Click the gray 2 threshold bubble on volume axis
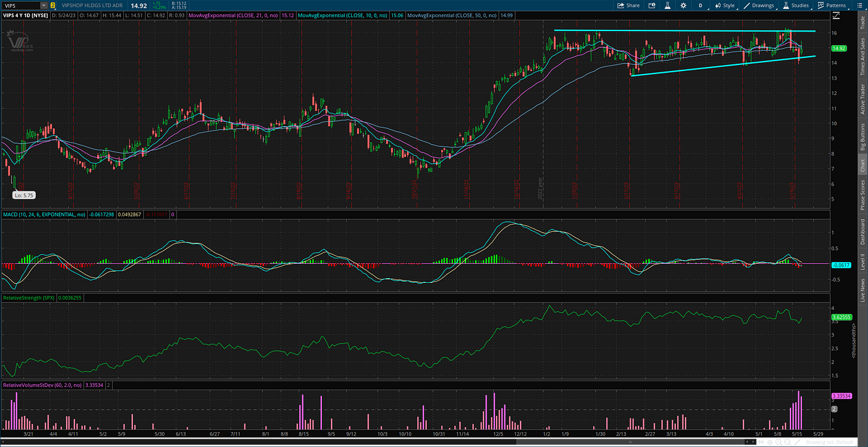Screen dimensions: 868x447 (x=835, y=409)
